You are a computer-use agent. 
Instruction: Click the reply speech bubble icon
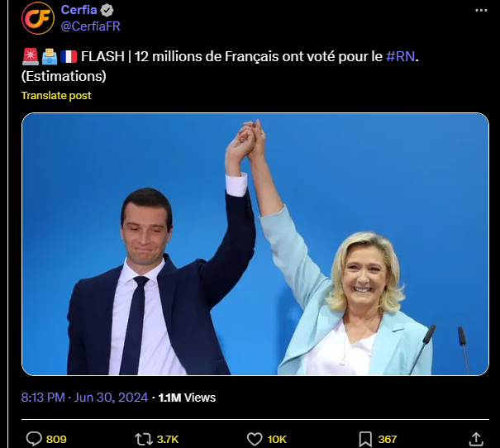(x=34, y=439)
